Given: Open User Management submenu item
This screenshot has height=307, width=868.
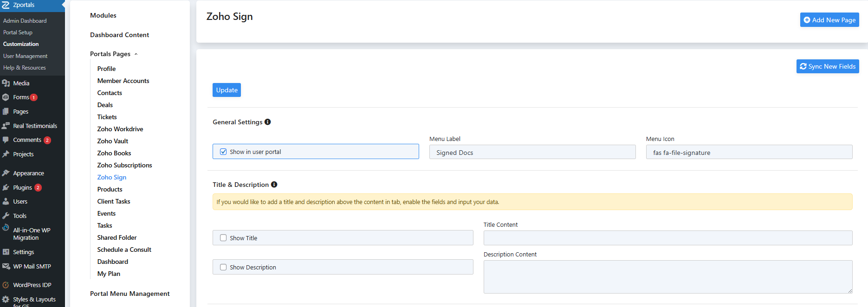Looking at the screenshot, I should pos(25,56).
